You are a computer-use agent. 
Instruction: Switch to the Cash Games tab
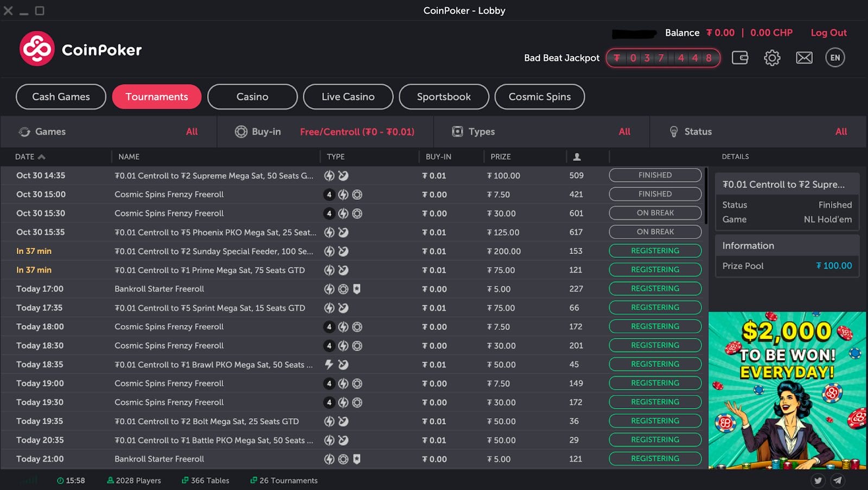click(61, 97)
